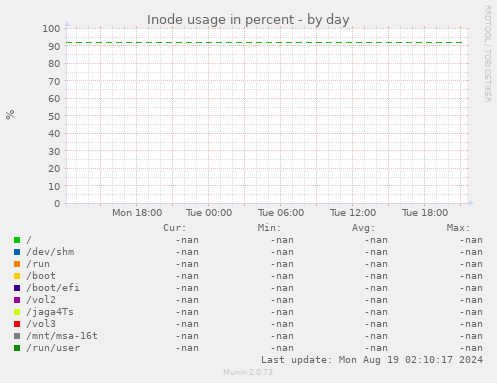
Task: Click the purple /vol2 legend swatch
Action: (17, 300)
